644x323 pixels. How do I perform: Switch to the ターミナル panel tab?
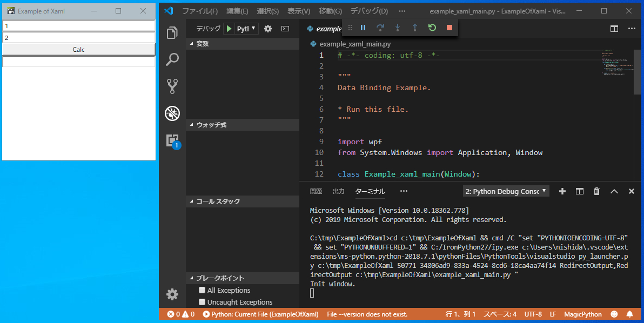[370, 191]
